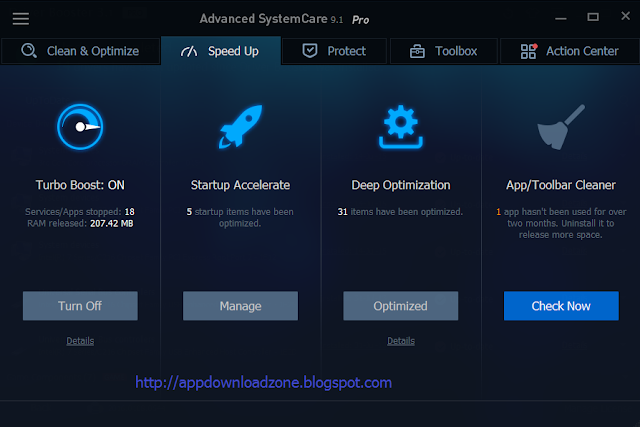Click the Check Now button
This screenshot has width=640, height=427.
(x=561, y=306)
